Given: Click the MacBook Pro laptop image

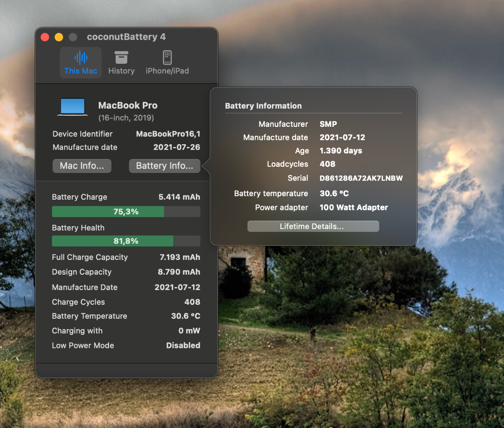Looking at the screenshot, I should click(x=73, y=107).
